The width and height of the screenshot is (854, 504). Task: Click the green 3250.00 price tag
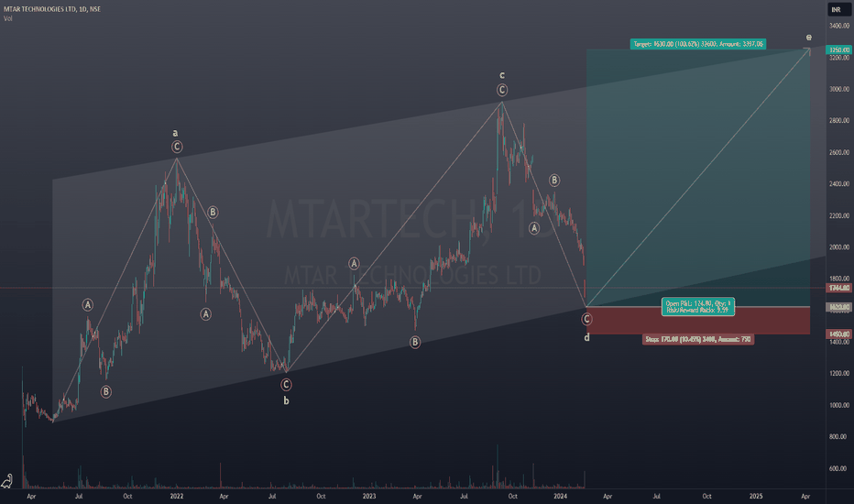(x=839, y=50)
